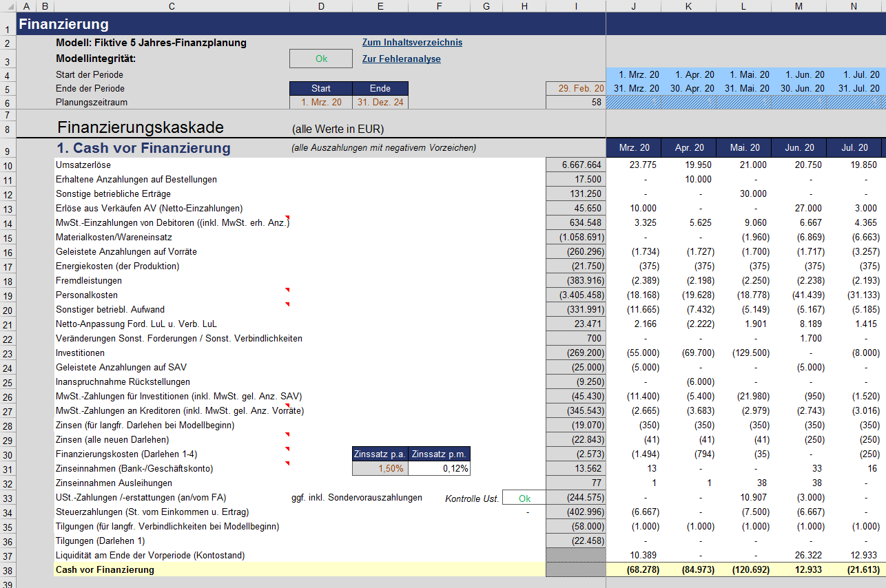The width and height of the screenshot is (886, 588).
Task: Select the 'Investitionen' row label
Action: [x=80, y=353]
